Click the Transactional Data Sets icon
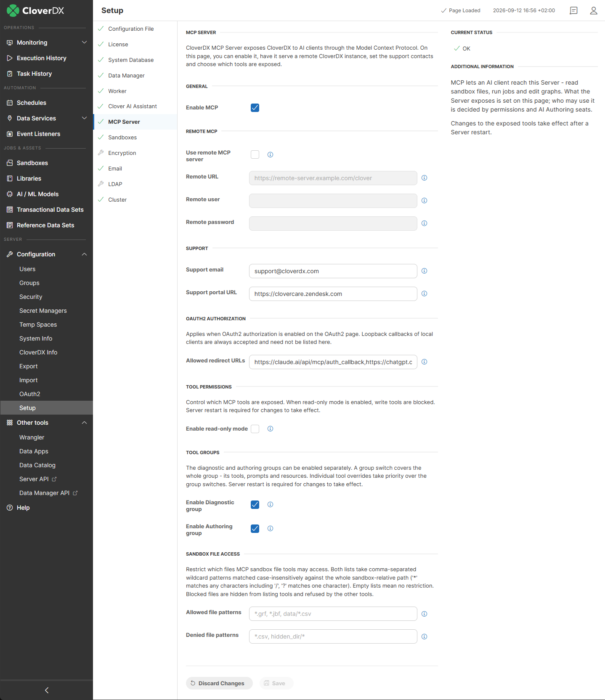 pyautogui.click(x=10, y=210)
